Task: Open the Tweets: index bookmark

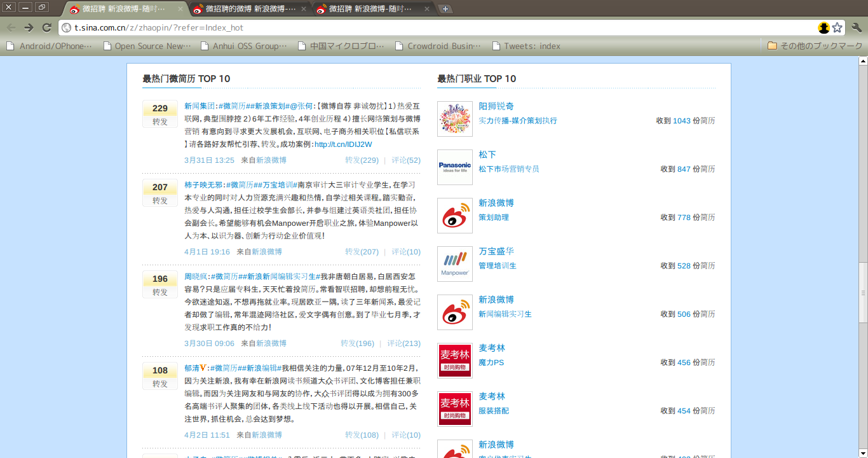Action: pos(526,46)
